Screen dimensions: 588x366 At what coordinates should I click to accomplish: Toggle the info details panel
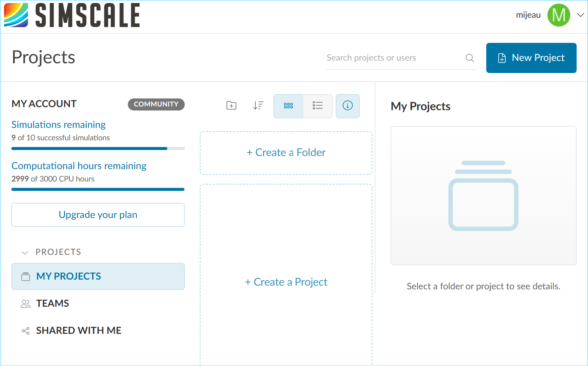(x=348, y=106)
